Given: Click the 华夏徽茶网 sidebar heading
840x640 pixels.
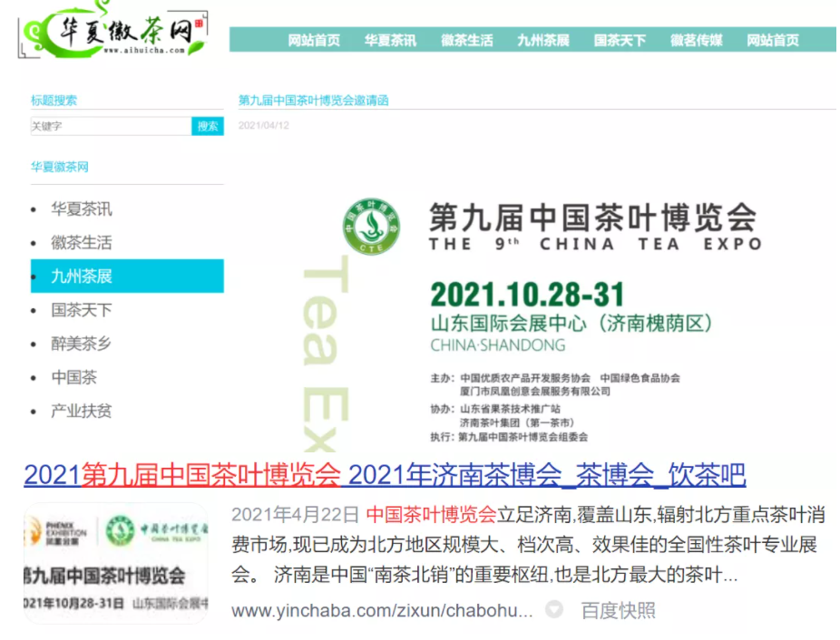Looking at the screenshot, I should [60, 167].
